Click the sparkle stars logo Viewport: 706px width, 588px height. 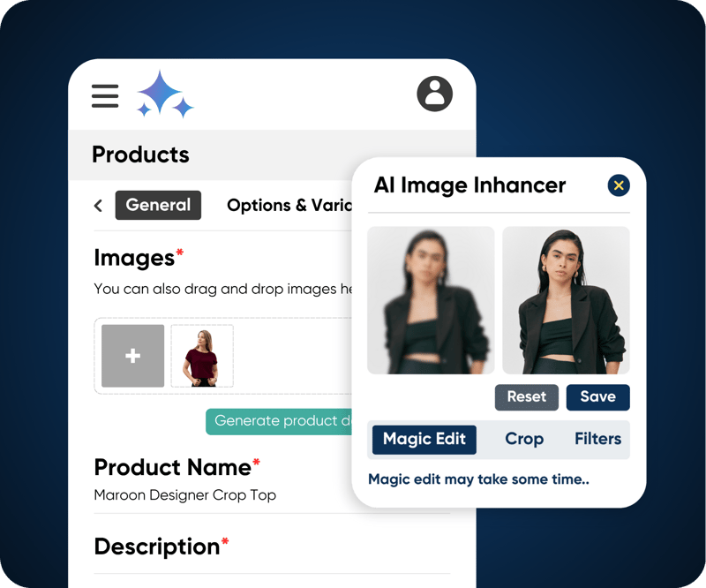165,94
